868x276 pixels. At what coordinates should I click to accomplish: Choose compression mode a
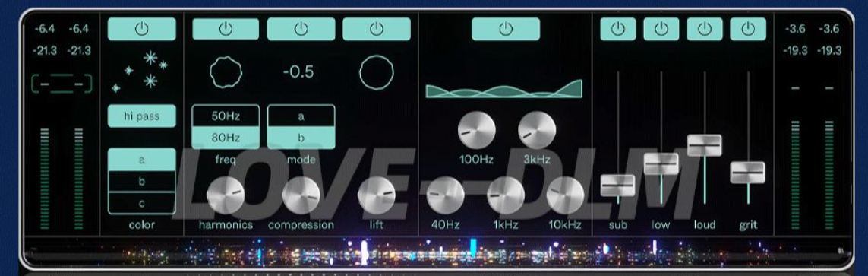(301, 116)
